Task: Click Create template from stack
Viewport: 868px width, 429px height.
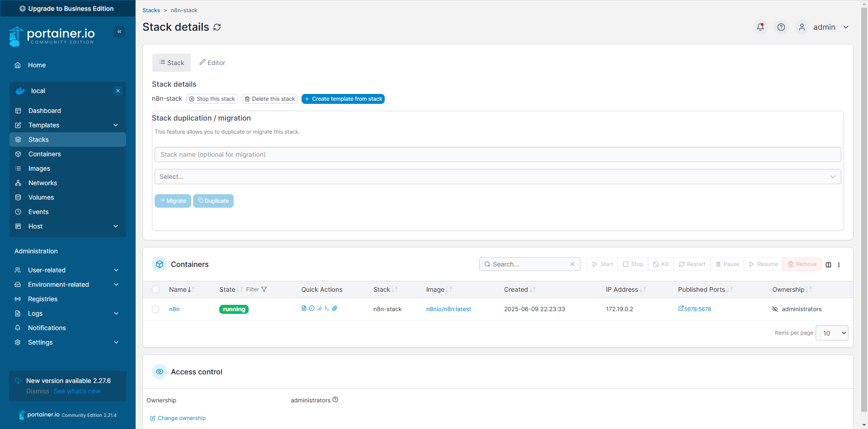Action: pos(343,99)
